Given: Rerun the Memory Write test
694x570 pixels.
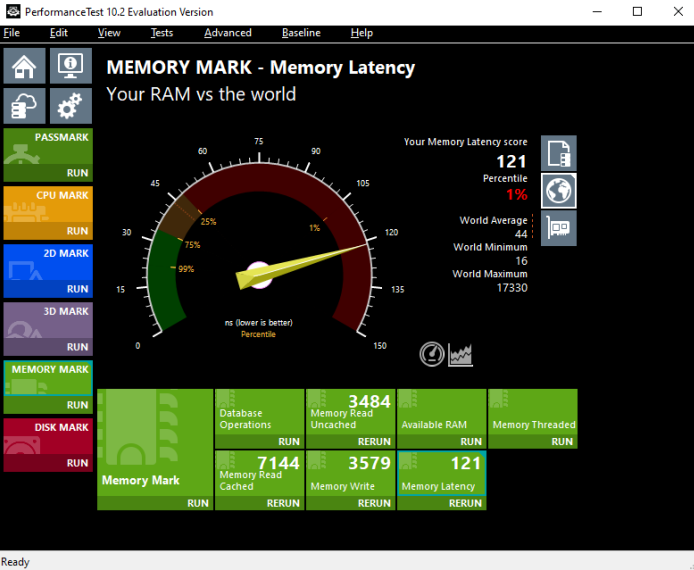Looking at the screenshot, I should pos(351,503).
